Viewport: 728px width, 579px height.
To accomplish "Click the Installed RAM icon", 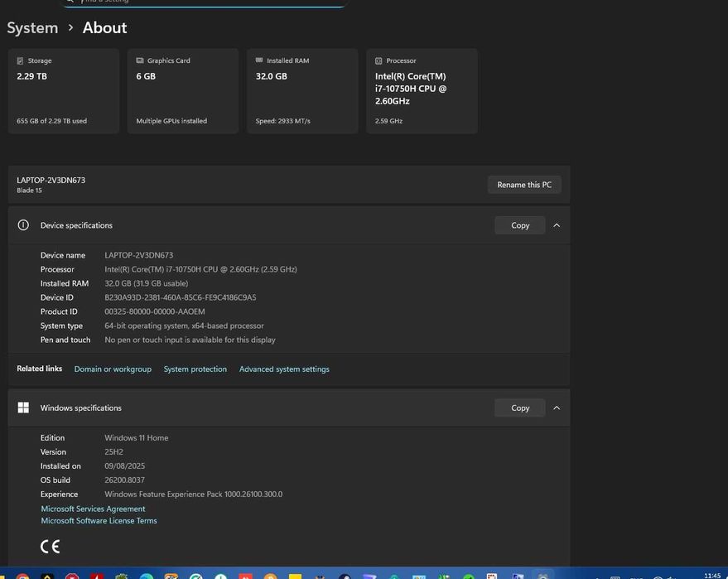I will (259, 60).
